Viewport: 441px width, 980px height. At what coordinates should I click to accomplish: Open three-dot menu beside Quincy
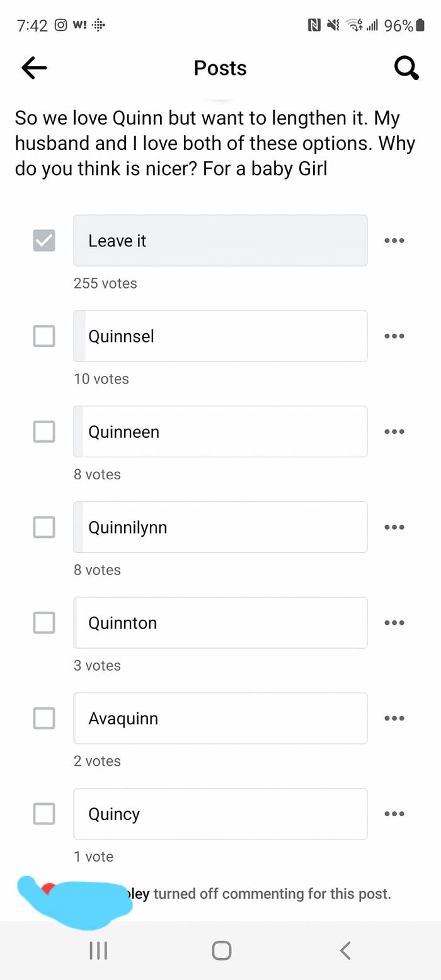coord(394,814)
